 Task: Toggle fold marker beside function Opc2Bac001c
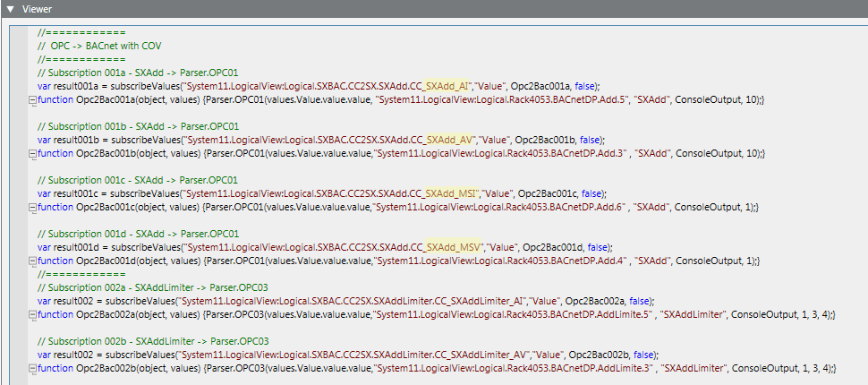point(32,207)
